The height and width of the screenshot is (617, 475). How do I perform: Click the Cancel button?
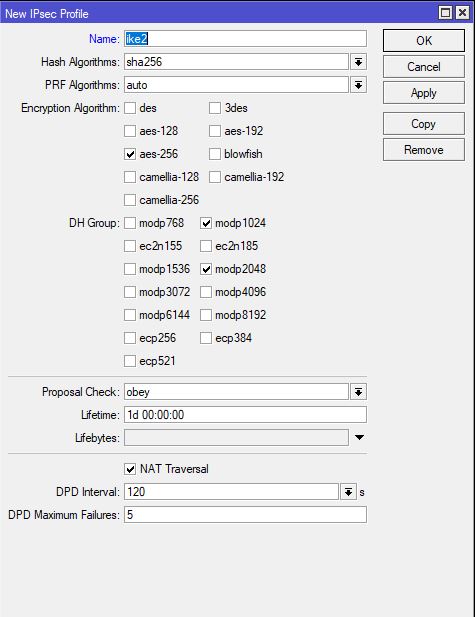click(423, 67)
